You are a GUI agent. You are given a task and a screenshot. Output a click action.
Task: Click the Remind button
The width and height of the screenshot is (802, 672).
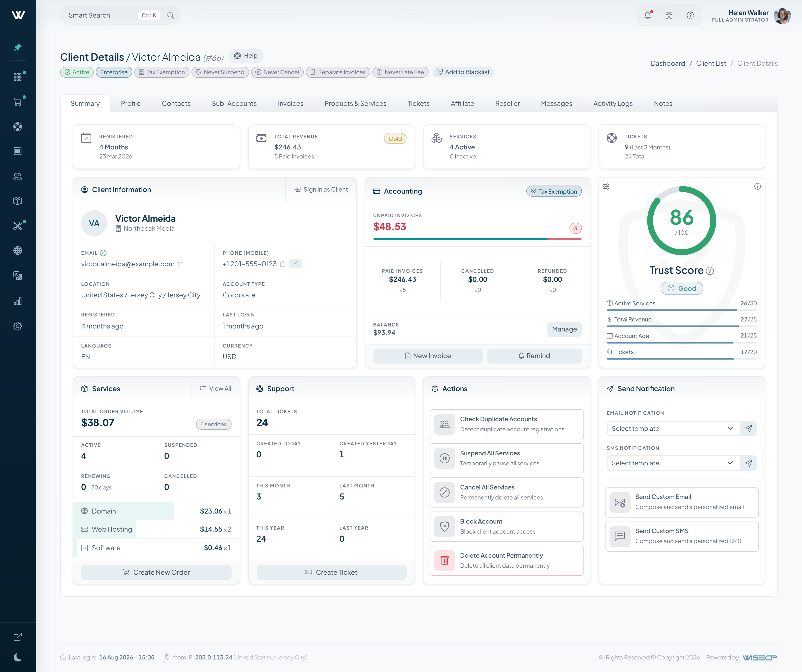pyautogui.click(x=534, y=356)
